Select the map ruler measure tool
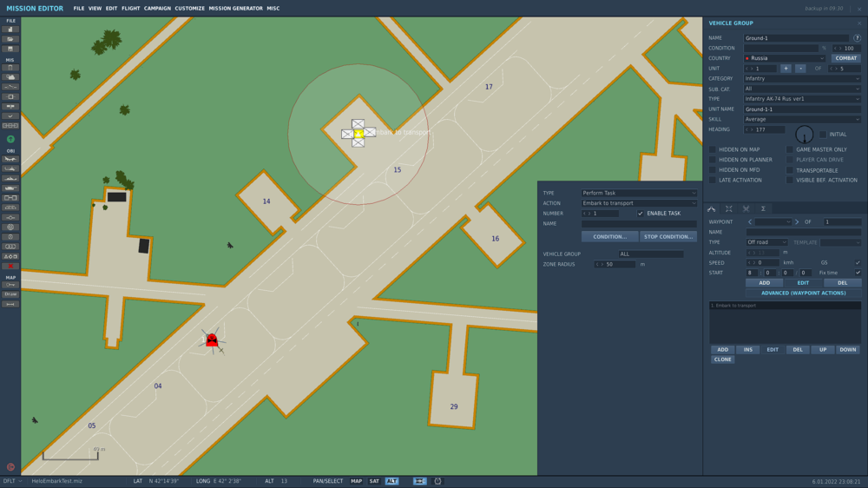The image size is (868, 488). [x=10, y=304]
